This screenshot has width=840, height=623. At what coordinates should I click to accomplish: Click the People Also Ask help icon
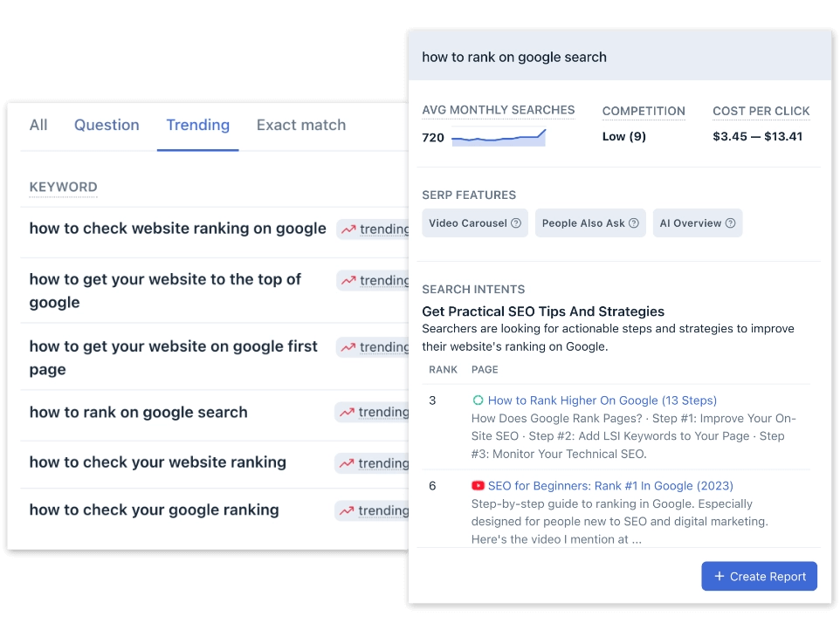pos(634,223)
